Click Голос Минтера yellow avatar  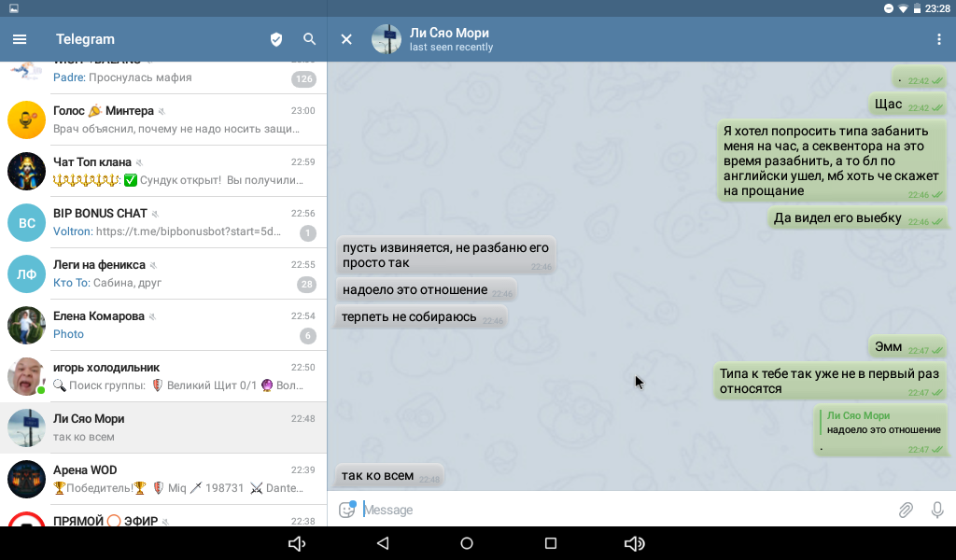tap(26, 120)
